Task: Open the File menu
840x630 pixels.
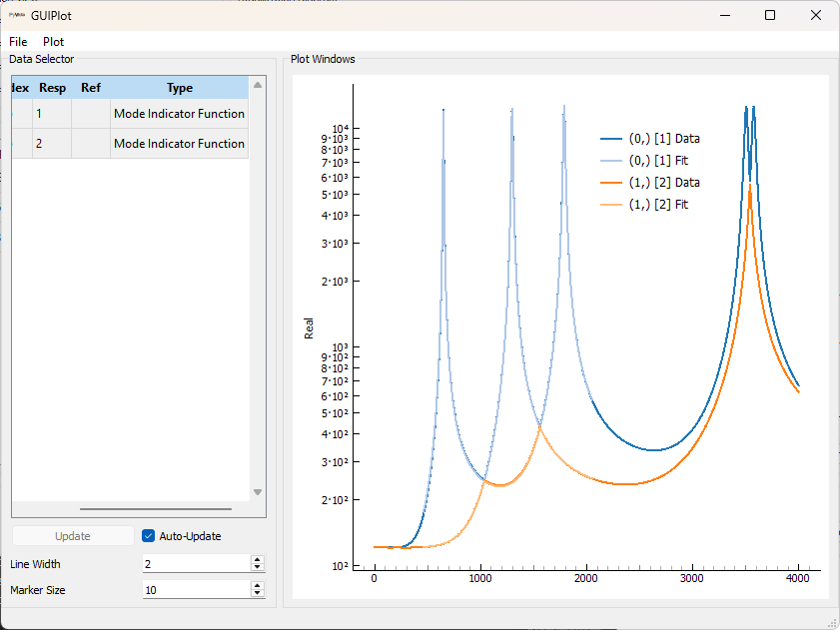Action: pos(18,42)
